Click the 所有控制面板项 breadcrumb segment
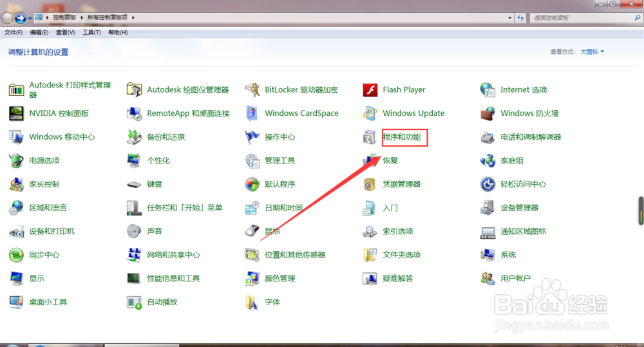This screenshot has width=644, height=347. (107, 17)
